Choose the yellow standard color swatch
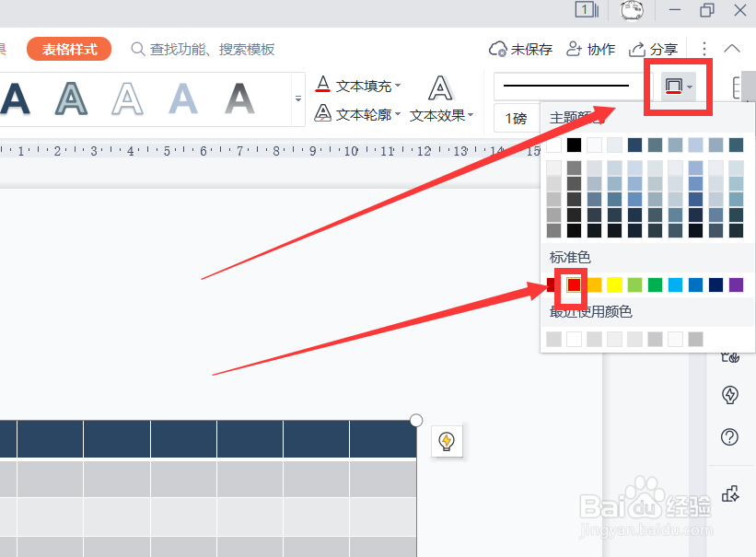The width and height of the screenshot is (756, 557). [614, 285]
